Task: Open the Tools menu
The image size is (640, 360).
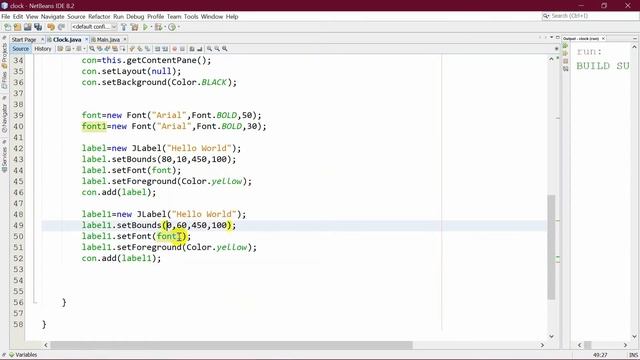Action: (191, 17)
